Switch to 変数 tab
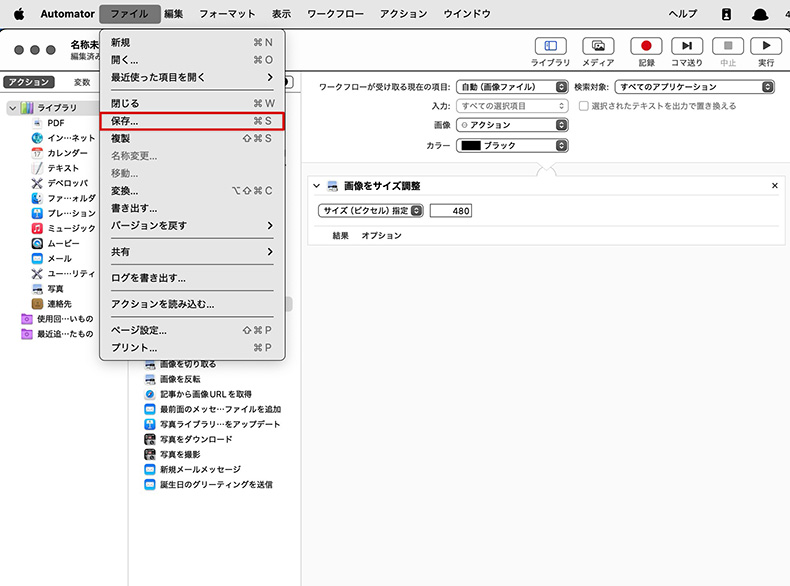The height and width of the screenshot is (586, 790). pos(82,82)
